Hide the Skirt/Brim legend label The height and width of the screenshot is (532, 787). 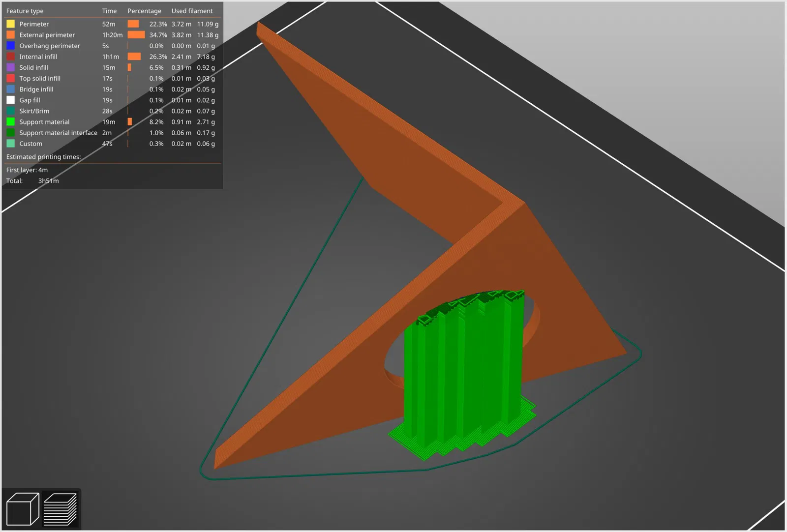click(34, 111)
